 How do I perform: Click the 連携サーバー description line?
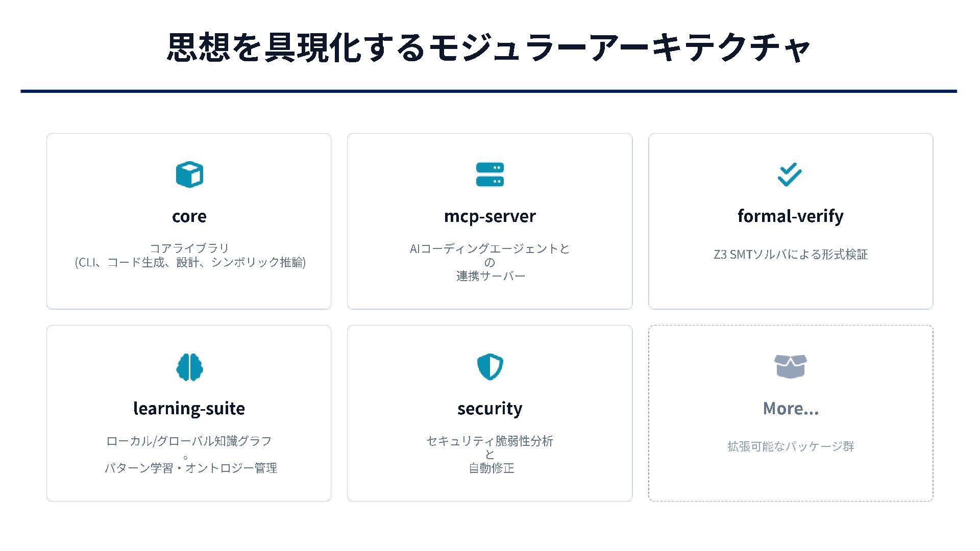(491, 276)
